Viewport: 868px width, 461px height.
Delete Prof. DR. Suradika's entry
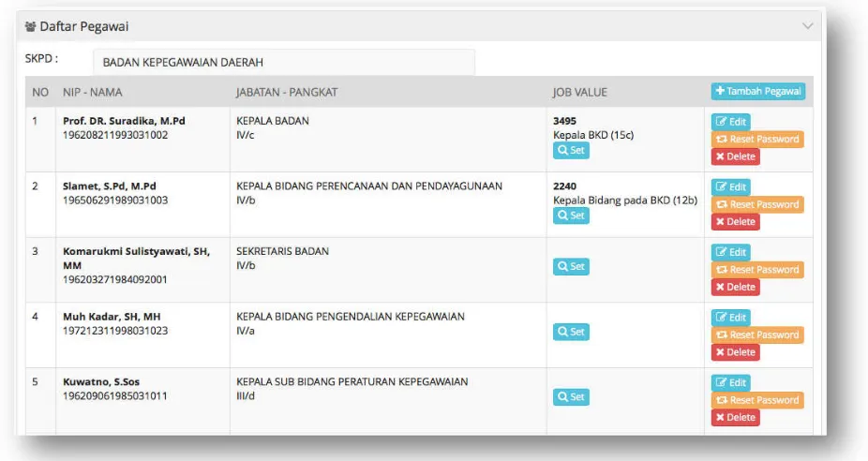[x=735, y=156]
